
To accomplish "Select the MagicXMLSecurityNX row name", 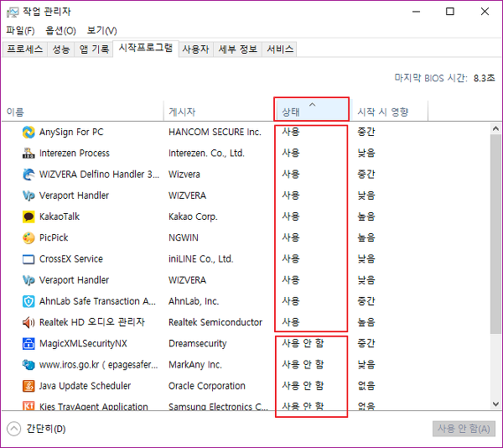I will pos(83,343).
